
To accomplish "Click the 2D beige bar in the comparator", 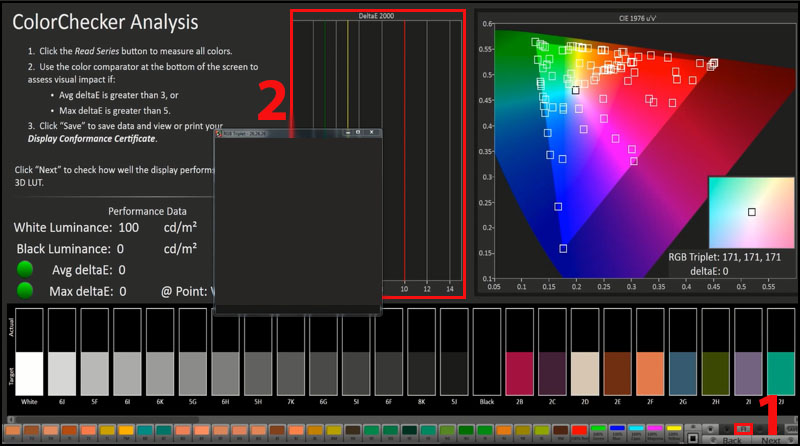I will coord(585,352).
